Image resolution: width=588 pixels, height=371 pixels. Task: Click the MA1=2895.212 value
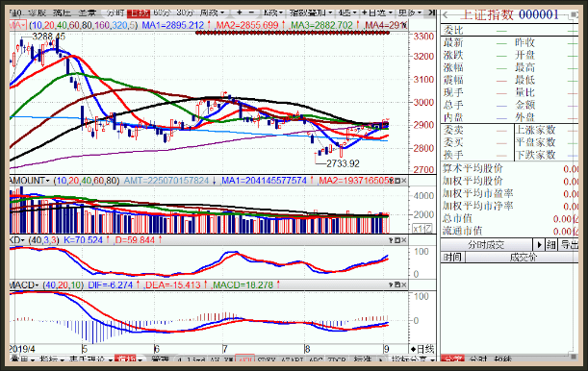click(x=172, y=25)
